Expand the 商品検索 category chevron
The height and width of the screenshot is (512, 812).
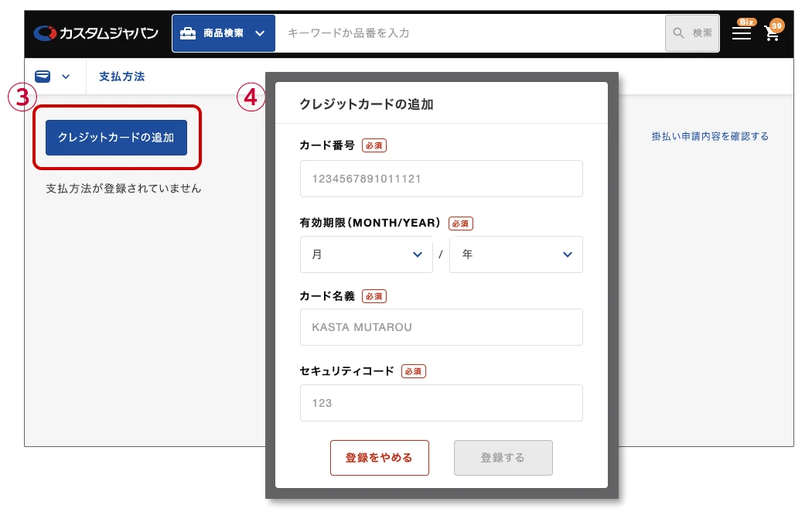260,33
